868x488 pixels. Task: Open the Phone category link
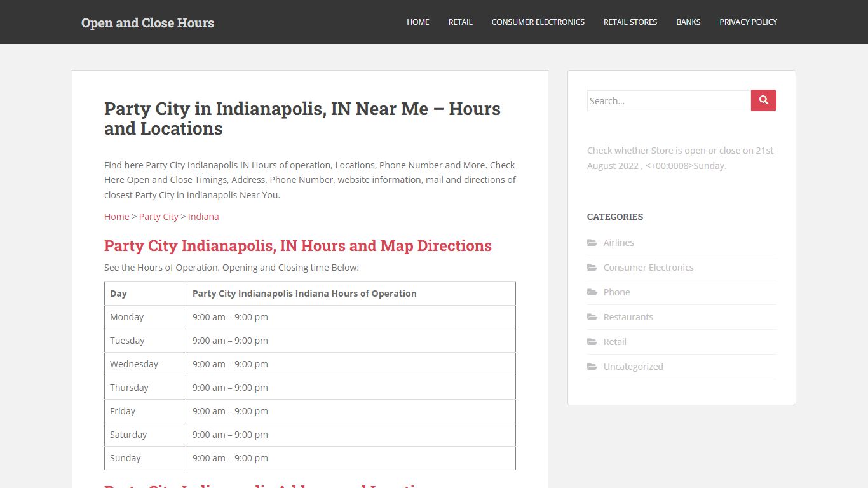(x=617, y=292)
